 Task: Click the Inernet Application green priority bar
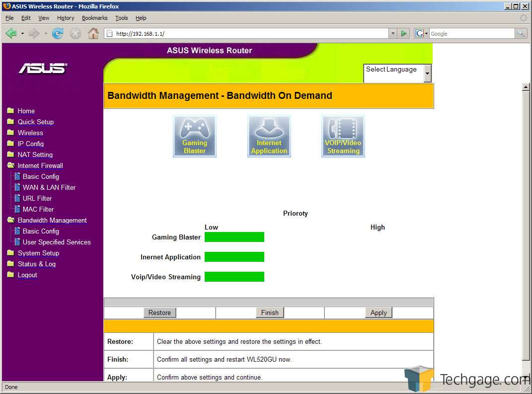[234, 257]
